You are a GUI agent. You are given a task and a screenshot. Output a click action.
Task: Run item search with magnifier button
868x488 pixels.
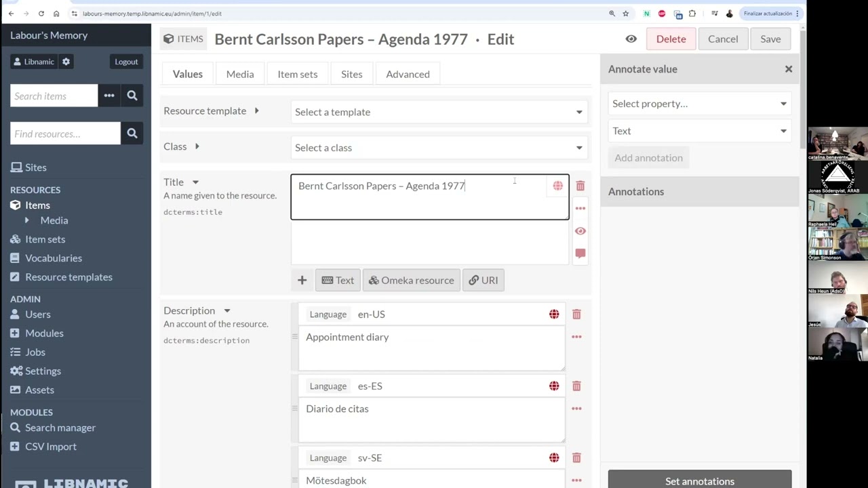click(x=132, y=96)
